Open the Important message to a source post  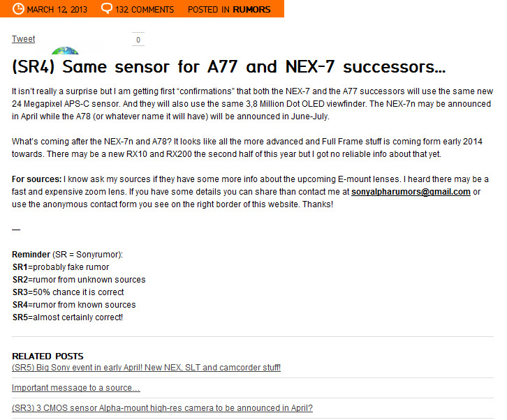(75, 387)
